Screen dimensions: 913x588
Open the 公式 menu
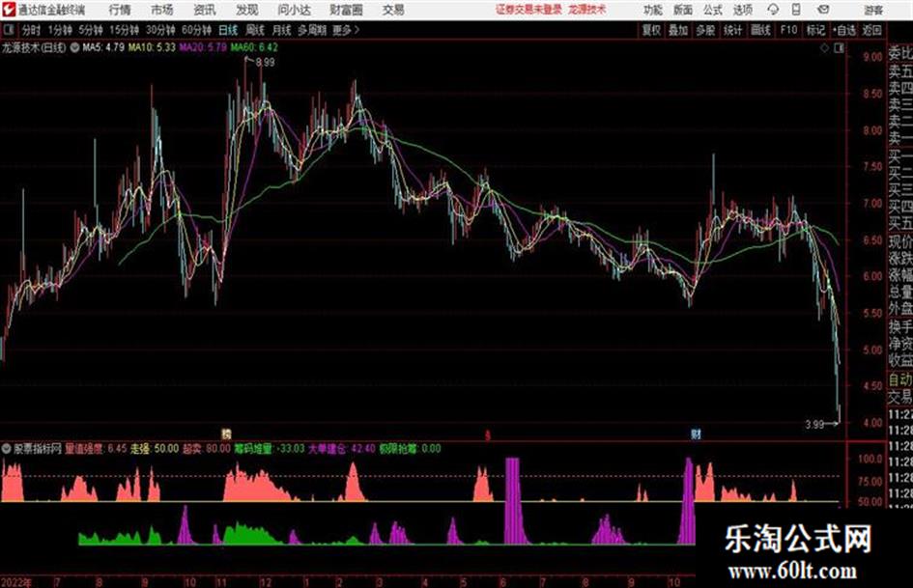713,10
